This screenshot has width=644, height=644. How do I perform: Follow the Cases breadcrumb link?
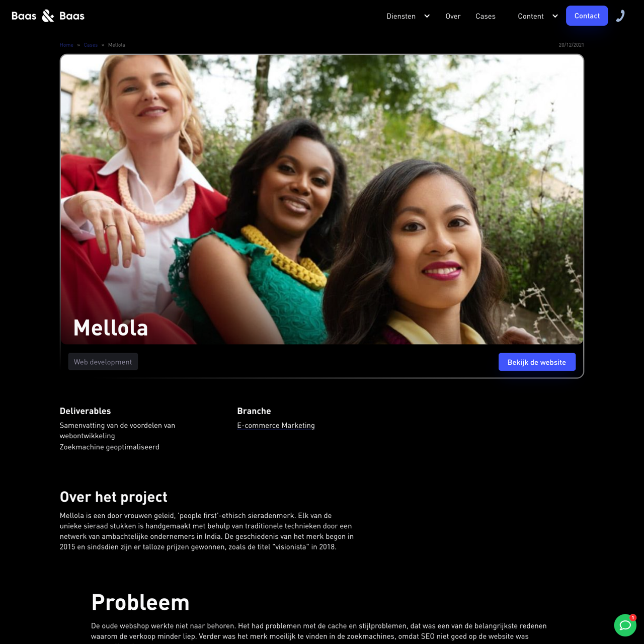[x=91, y=45]
